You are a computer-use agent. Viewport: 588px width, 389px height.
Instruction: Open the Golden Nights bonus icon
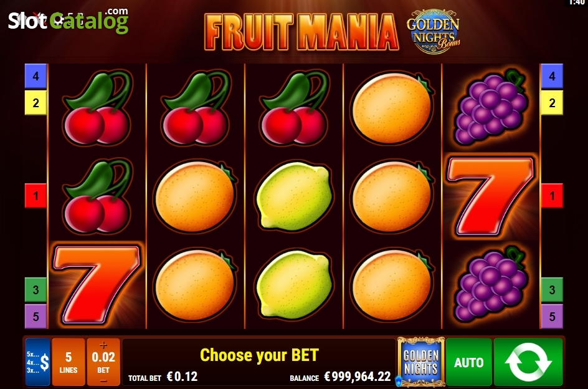coord(420,362)
